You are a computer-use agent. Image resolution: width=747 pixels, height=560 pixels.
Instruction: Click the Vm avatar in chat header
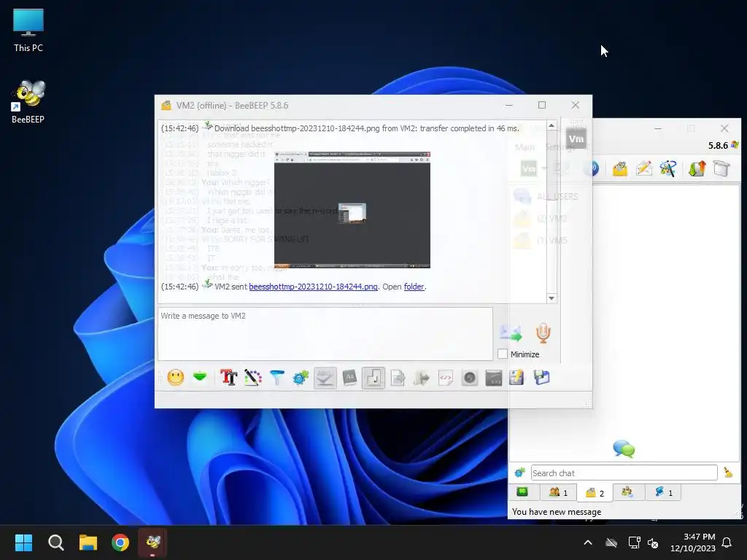[x=576, y=139]
